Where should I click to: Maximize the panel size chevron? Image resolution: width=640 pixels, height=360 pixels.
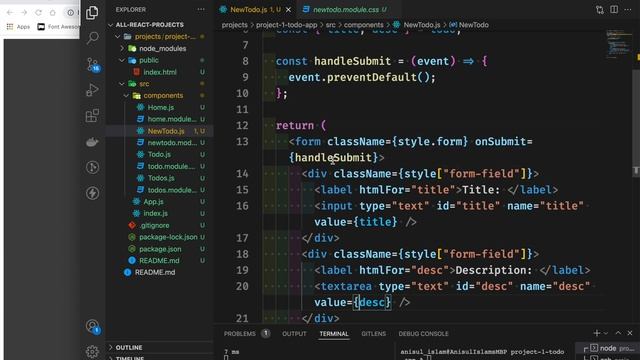618,333
